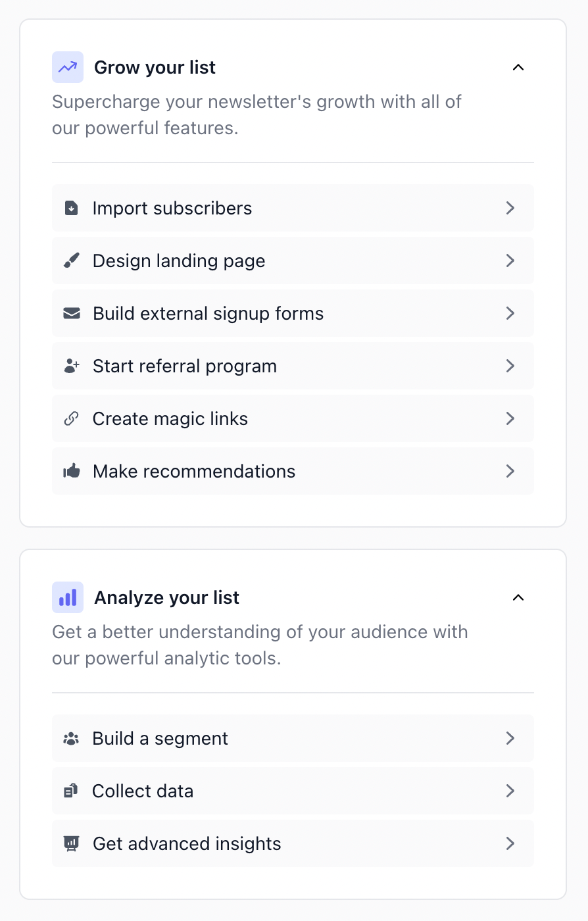Click the presentation chart icon for advanced insights
The height and width of the screenshot is (921, 588).
pos(72,843)
